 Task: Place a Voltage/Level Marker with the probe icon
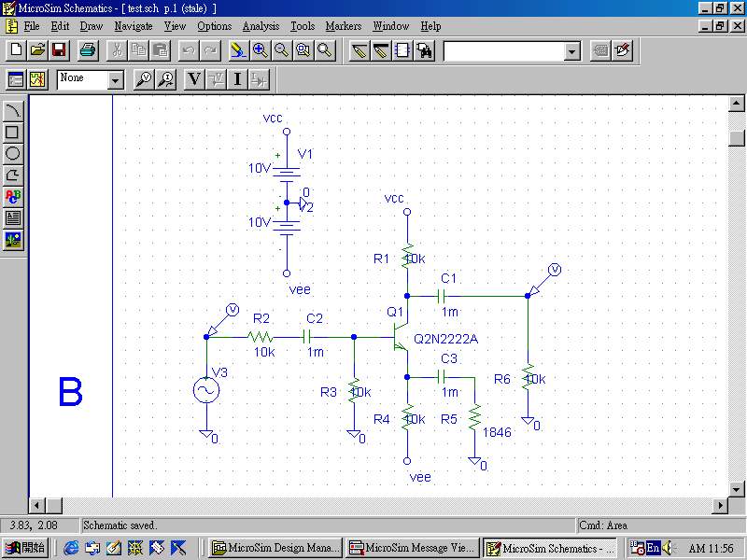pyautogui.click(x=144, y=79)
